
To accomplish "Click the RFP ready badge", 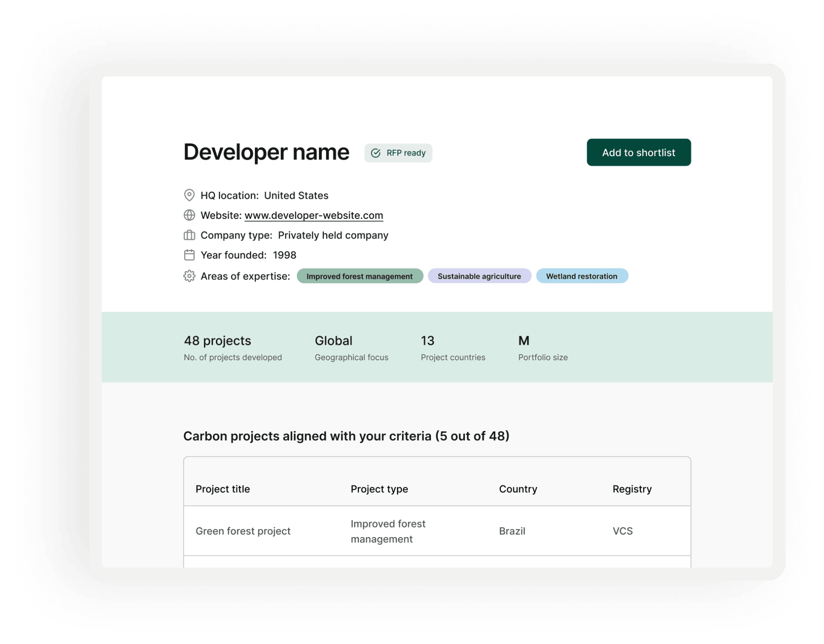I will tap(398, 153).
